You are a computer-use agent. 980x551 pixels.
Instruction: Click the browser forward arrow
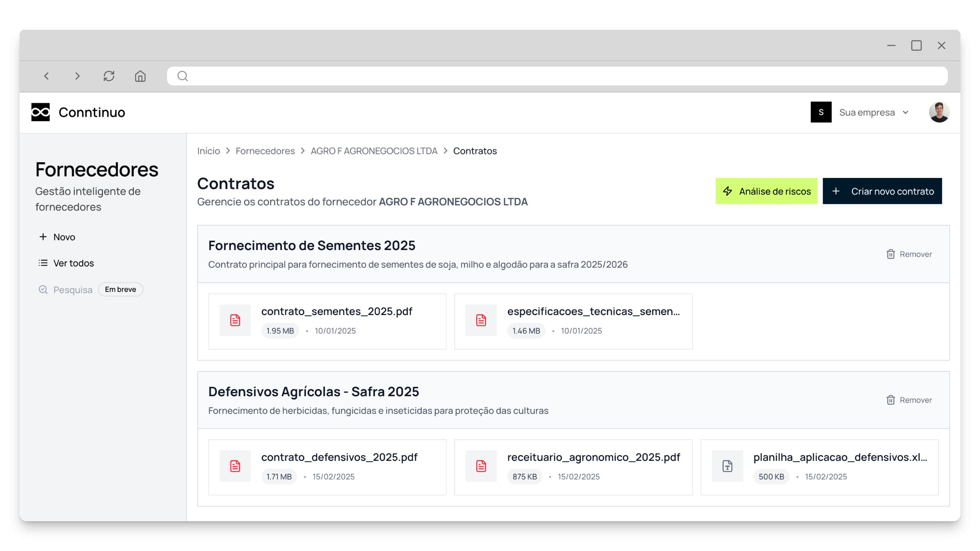coord(77,76)
